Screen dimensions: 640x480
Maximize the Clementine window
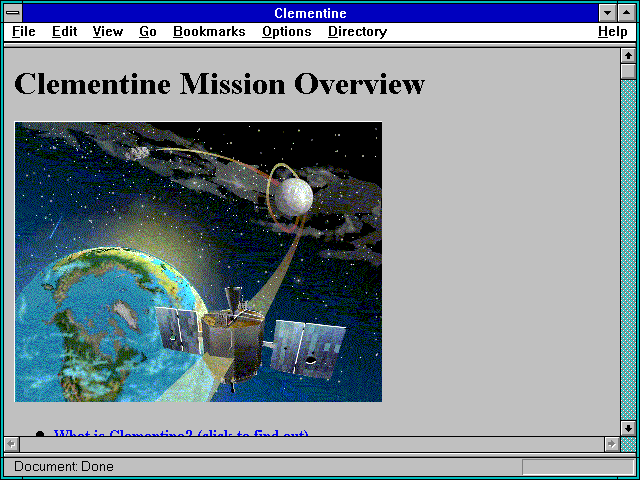click(x=627, y=13)
